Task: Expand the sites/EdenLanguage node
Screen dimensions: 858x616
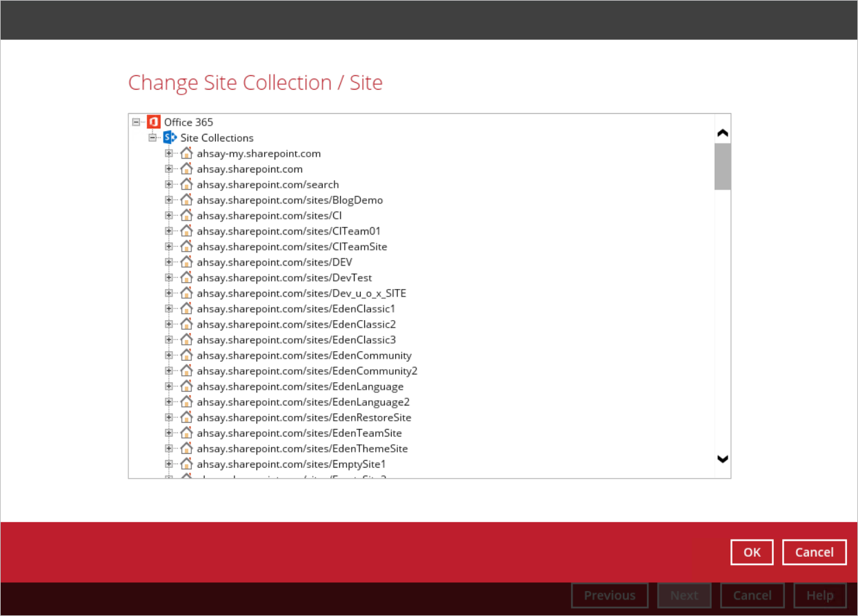Action: click(169, 386)
